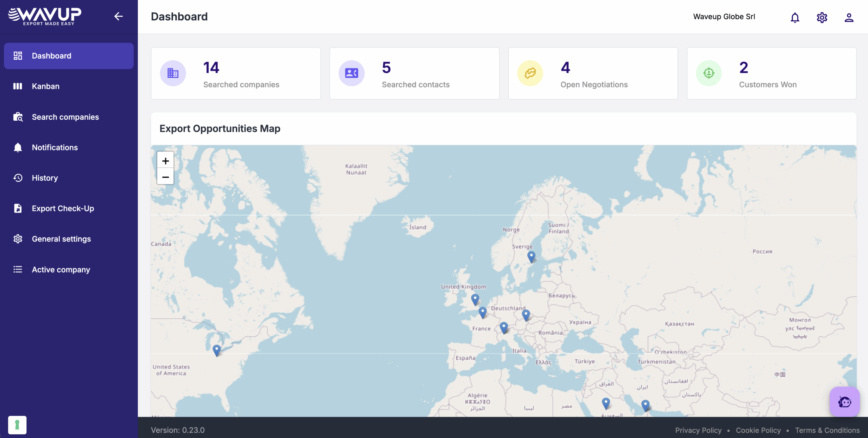Click the Searched companies building icon

tap(173, 73)
